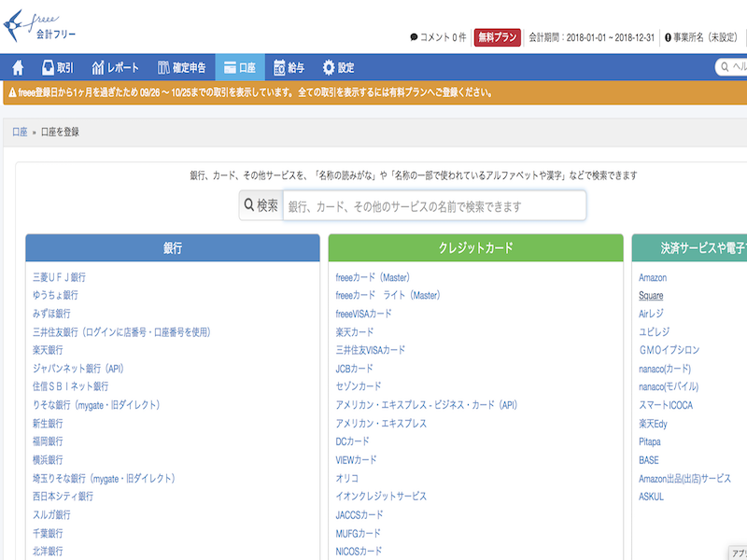Choose JCBカード
Viewport: 747px width, 560px height.
(354, 369)
